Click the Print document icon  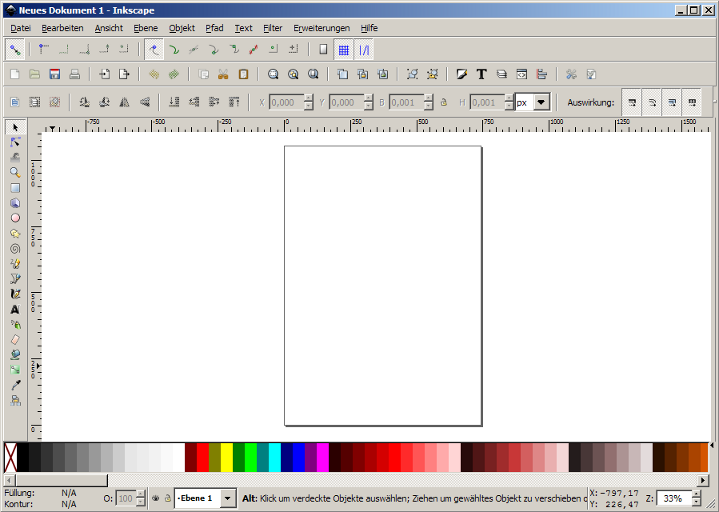pos(76,74)
